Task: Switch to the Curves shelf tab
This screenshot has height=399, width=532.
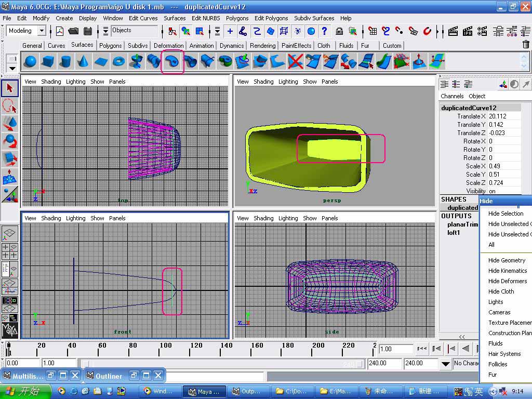Action: click(x=56, y=46)
